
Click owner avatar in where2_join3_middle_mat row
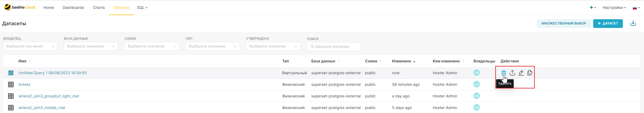(x=476, y=108)
